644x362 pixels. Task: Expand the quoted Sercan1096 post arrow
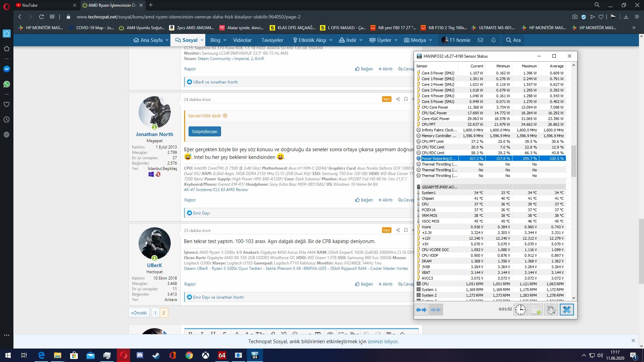point(225,116)
